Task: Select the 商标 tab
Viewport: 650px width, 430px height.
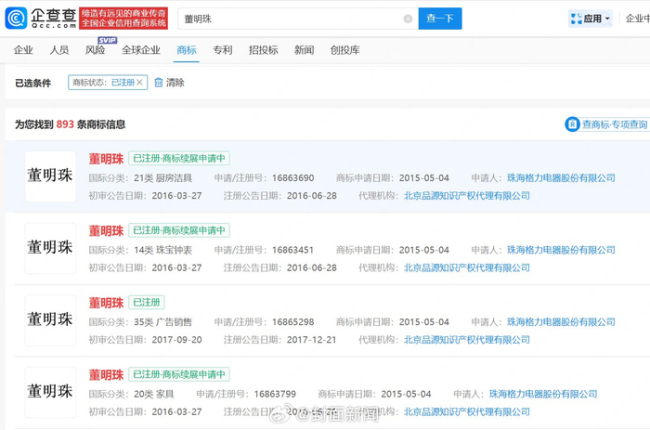Action: click(187, 50)
